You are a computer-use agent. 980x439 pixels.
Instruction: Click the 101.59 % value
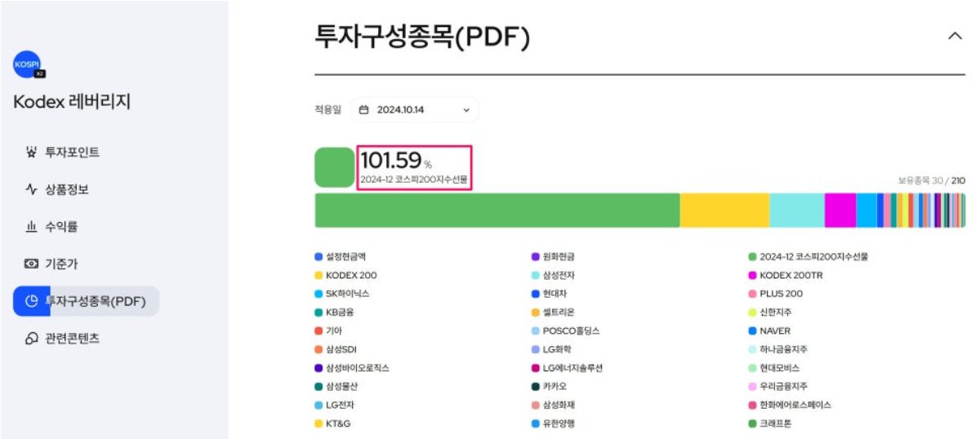[x=396, y=161]
